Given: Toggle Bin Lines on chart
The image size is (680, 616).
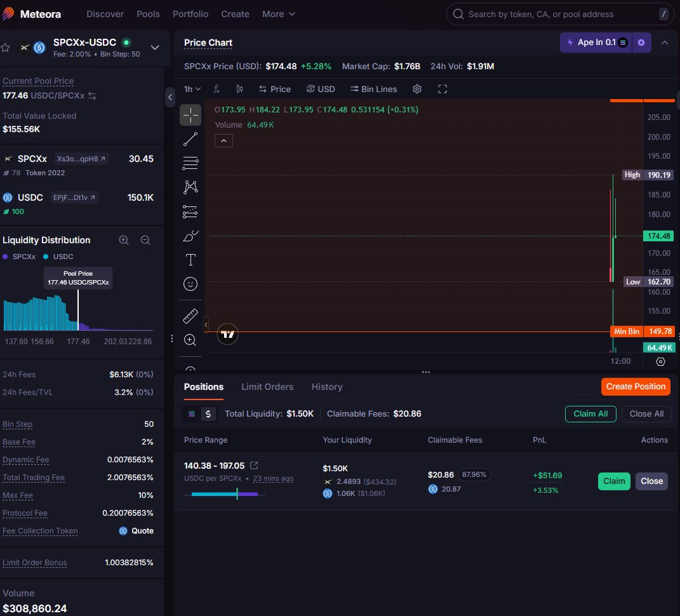Looking at the screenshot, I should click(373, 89).
